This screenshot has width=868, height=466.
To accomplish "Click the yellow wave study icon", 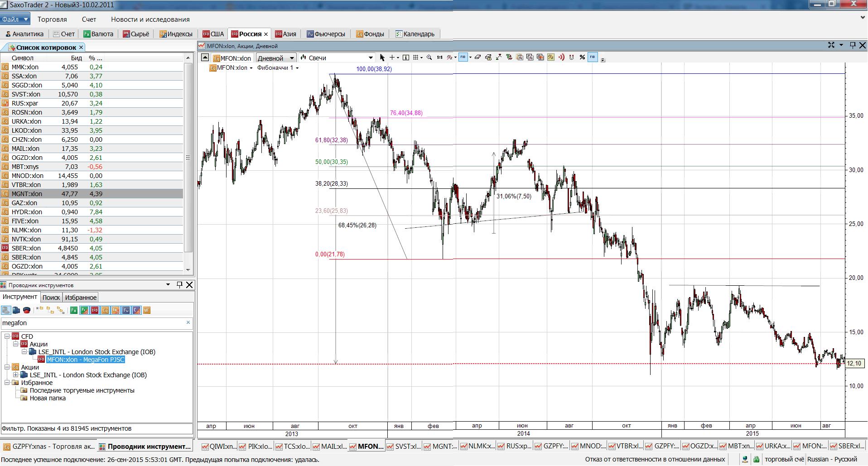I will point(550,57).
